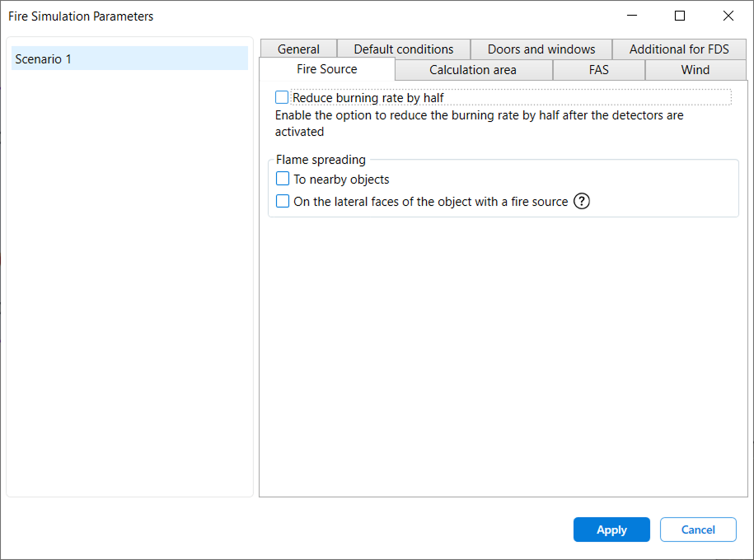
Task: Go to Doors and windows tab
Action: point(541,49)
